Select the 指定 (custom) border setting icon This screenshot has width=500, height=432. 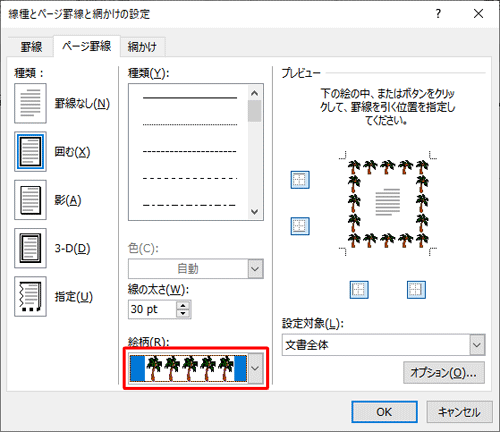[x=30, y=296]
